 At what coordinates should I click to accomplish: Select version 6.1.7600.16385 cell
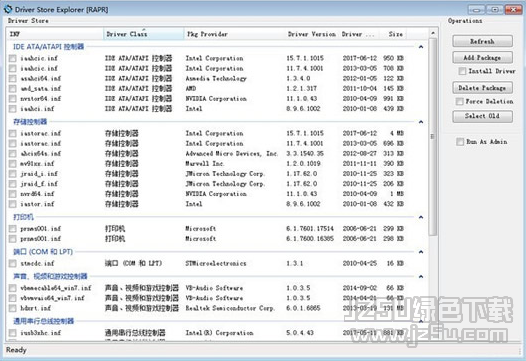[310, 239]
